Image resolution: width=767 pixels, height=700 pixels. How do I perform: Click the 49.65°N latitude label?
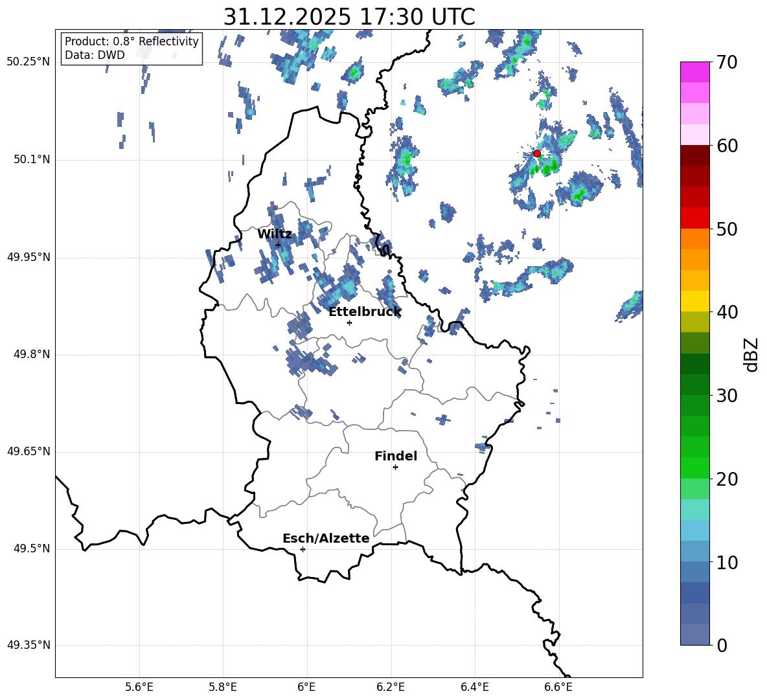(29, 451)
